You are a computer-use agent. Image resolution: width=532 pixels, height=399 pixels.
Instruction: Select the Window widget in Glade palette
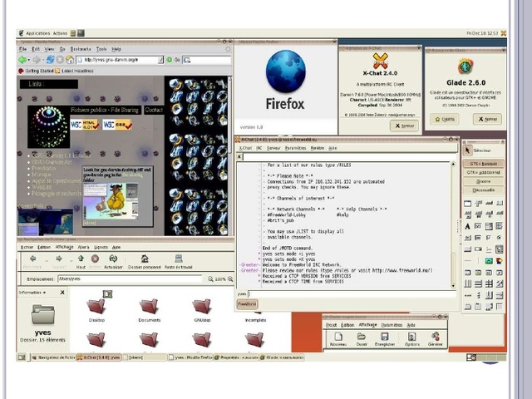[x=467, y=203]
